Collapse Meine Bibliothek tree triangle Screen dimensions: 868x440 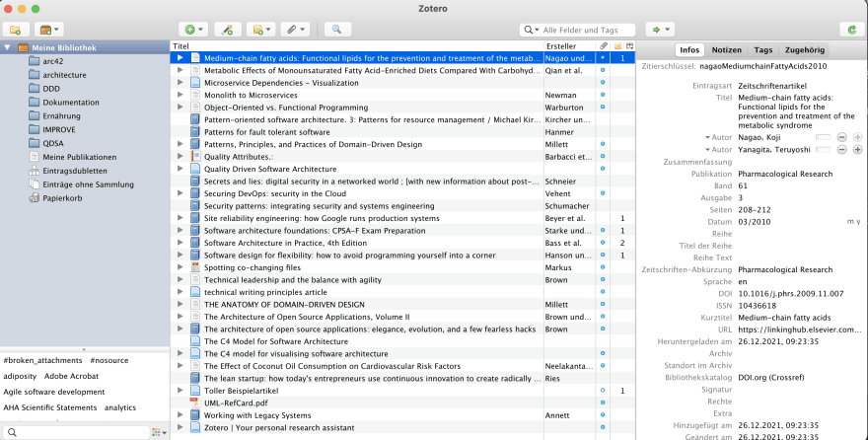click(7, 47)
